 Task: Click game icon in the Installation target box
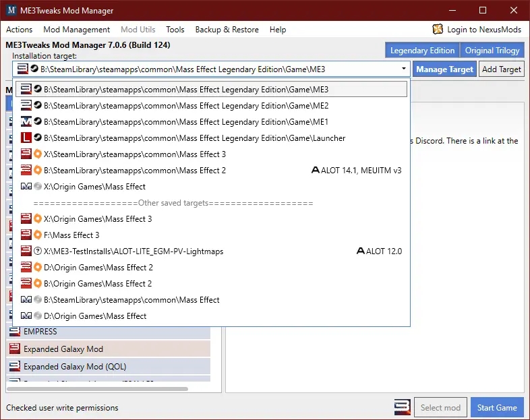(23, 69)
